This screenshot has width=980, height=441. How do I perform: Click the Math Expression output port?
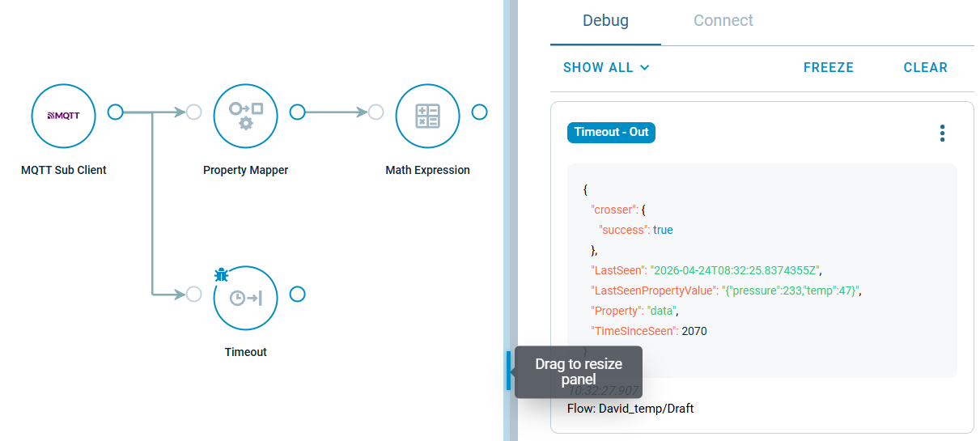(479, 112)
